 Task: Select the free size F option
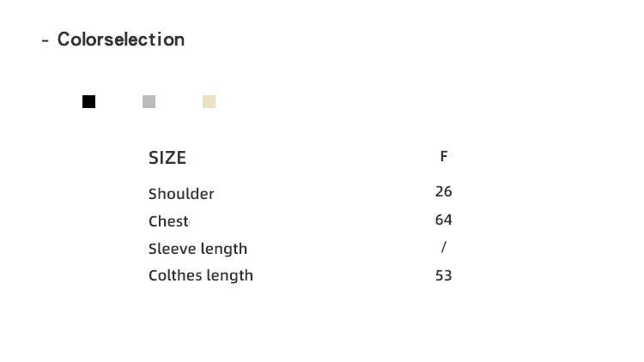(x=444, y=157)
